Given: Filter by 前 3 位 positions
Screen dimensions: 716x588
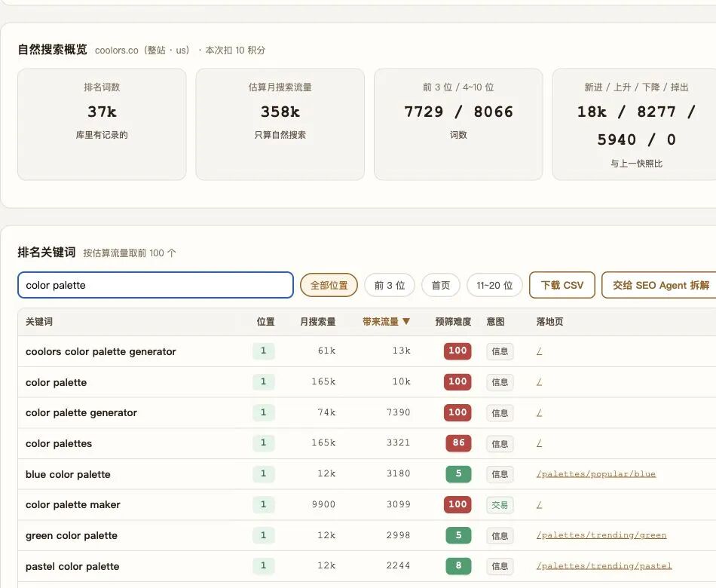Looking at the screenshot, I should (390, 285).
